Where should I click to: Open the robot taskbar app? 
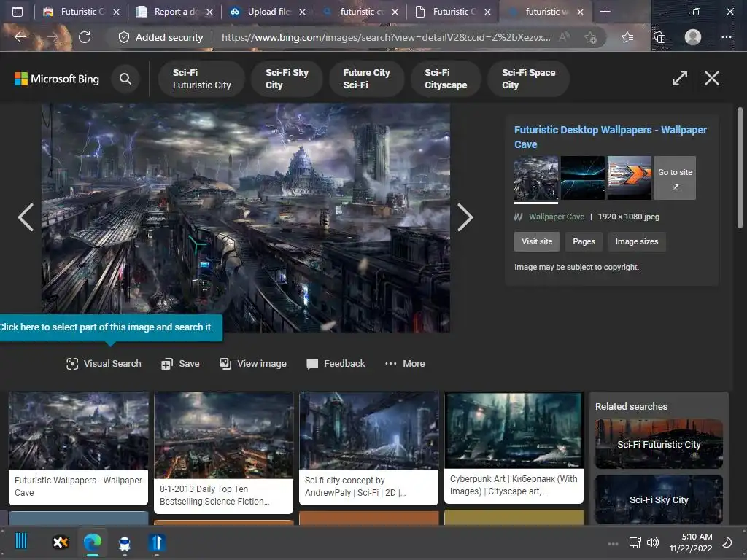coord(124,543)
